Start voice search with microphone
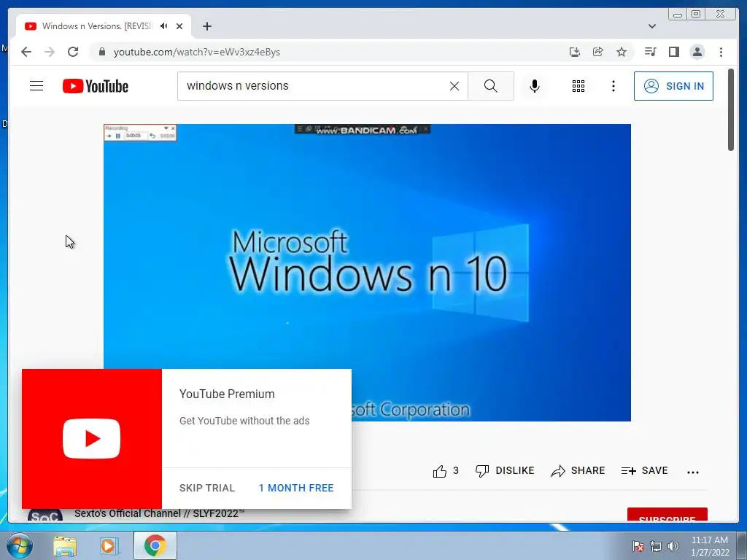747x560 pixels. click(x=535, y=86)
